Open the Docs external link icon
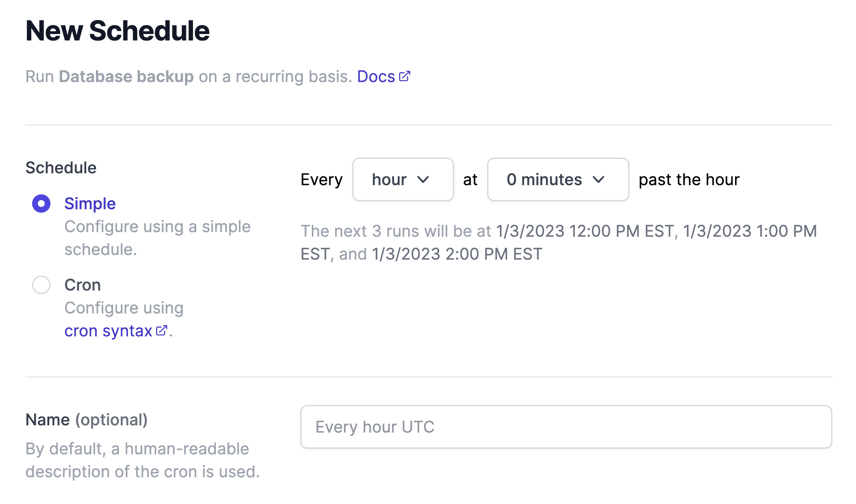This screenshot has width=856, height=504. [404, 76]
